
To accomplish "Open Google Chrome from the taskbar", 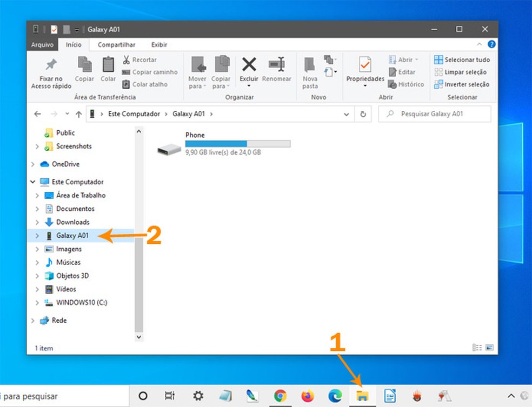I will 280,396.
